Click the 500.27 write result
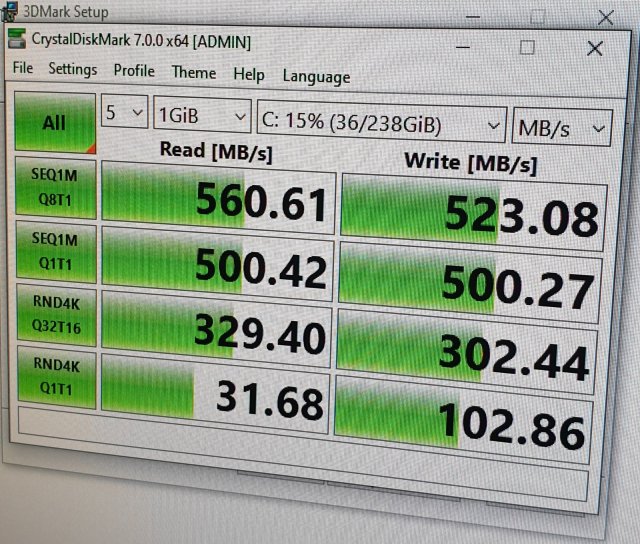640x544 pixels. click(x=471, y=283)
